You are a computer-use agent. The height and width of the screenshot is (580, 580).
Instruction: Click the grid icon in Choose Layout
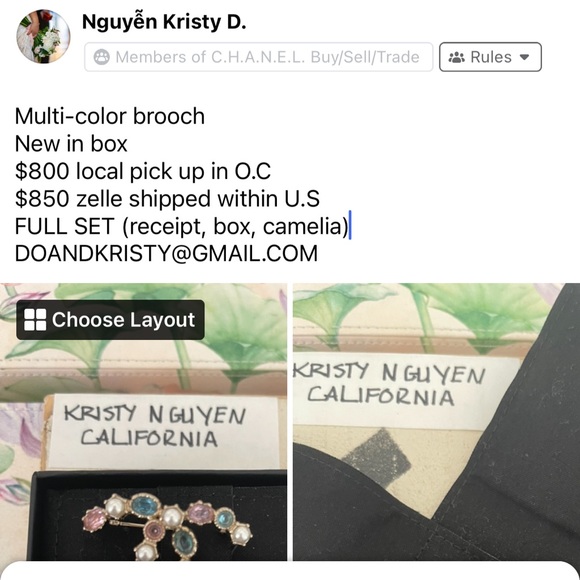[35, 320]
